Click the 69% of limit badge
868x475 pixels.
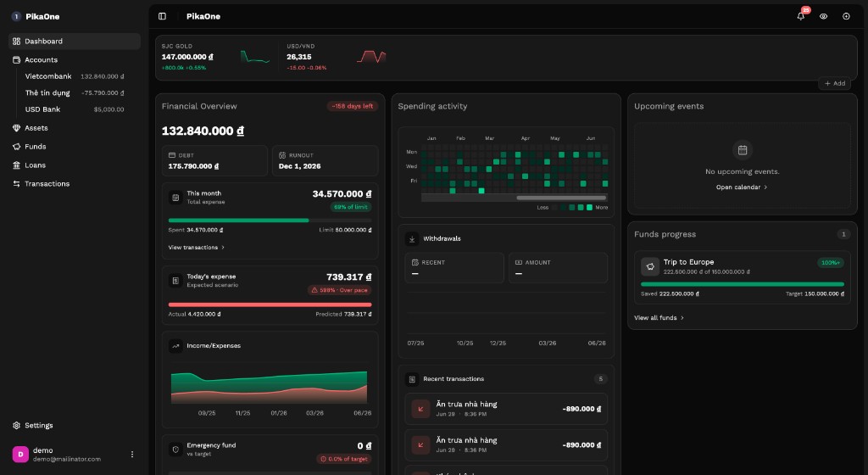tap(351, 207)
